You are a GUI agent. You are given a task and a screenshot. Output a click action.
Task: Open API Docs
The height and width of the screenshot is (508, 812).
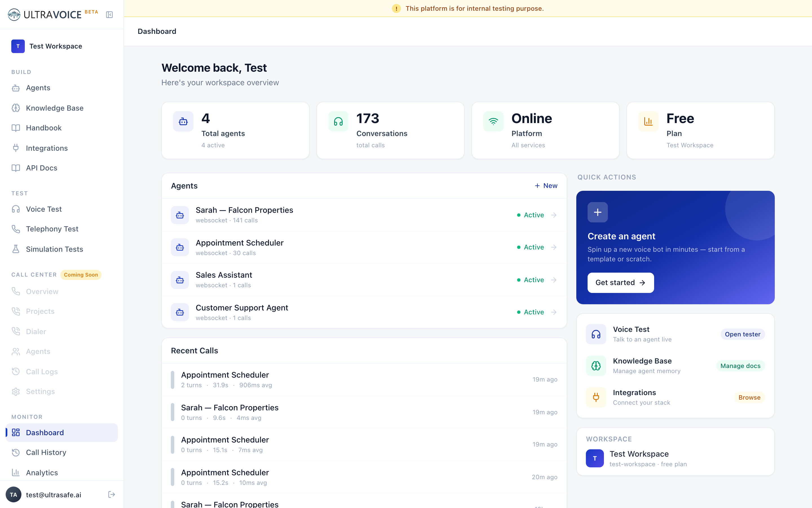tap(62, 168)
